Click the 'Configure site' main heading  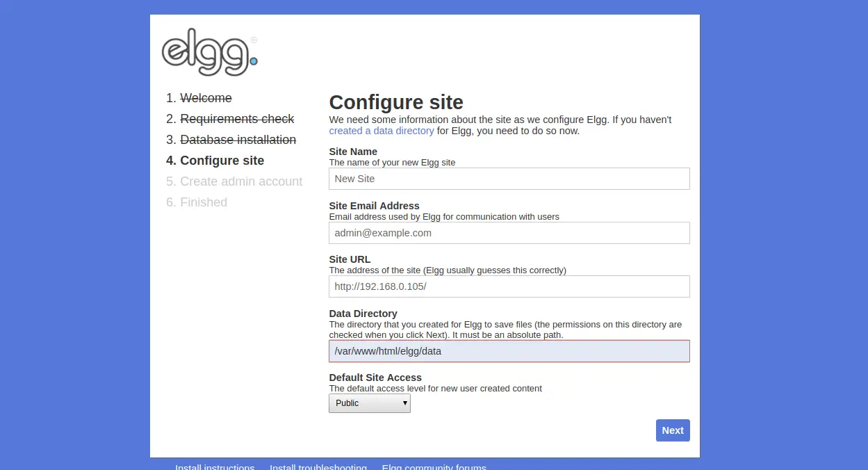point(396,102)
